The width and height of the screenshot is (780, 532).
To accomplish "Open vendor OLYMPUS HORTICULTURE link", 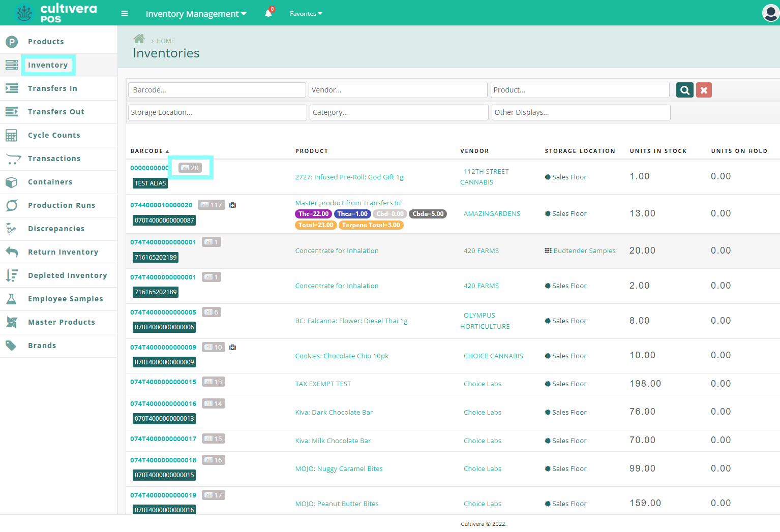I will [x=485, y=321].
